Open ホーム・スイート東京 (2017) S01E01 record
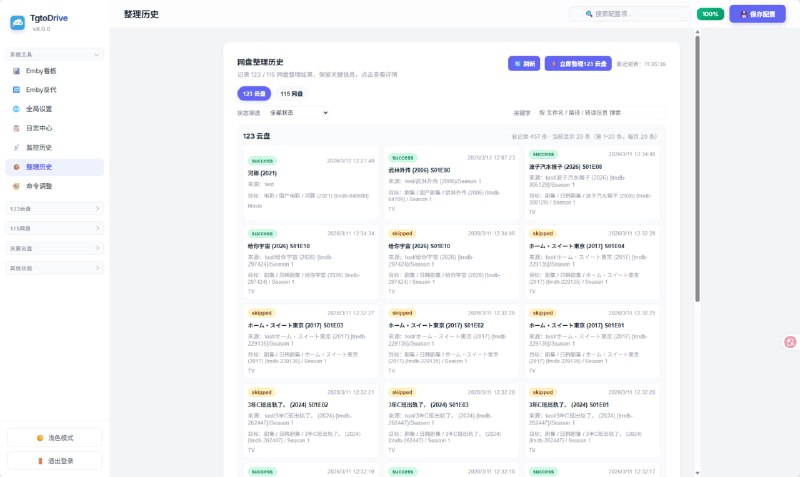 (592, 341)
